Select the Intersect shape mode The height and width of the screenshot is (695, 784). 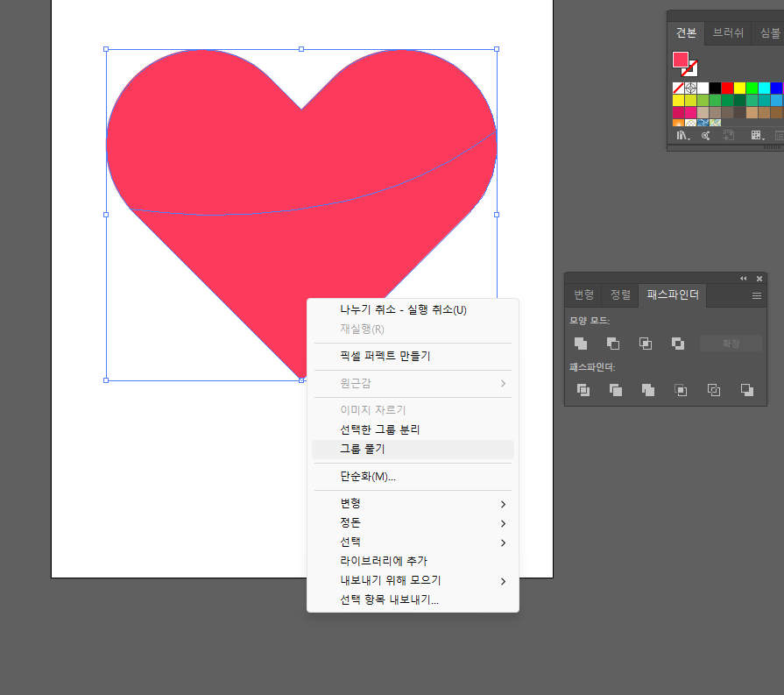click(x=646, y=343)
